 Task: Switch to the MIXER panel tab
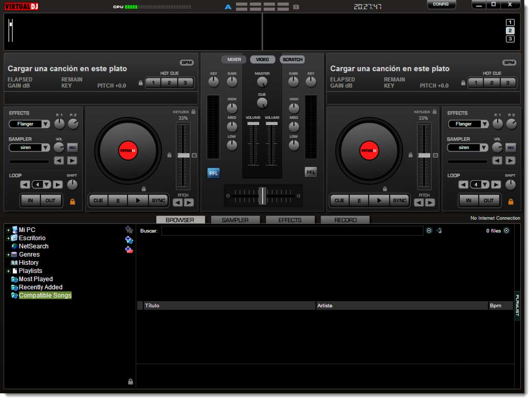click(234, 59)
